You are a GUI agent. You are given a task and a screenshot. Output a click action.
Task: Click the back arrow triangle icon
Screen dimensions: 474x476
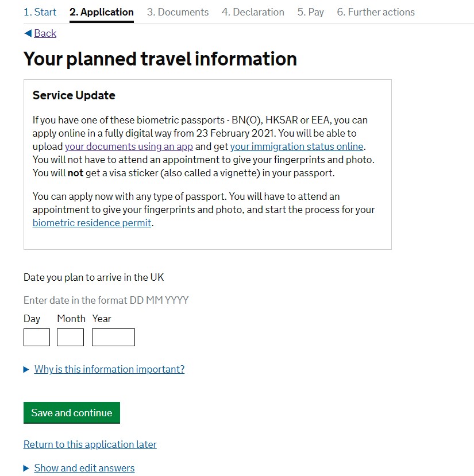[28, 33]
